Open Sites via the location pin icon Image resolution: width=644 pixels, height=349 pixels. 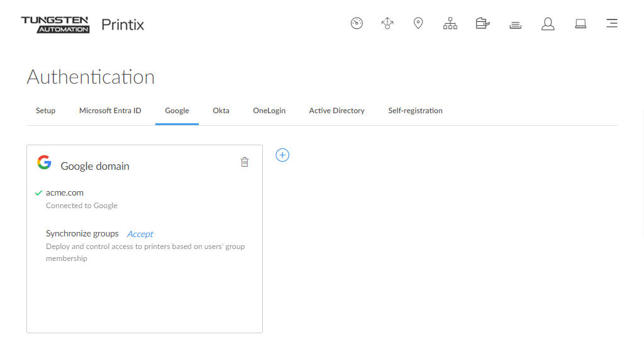pos(418,24)
